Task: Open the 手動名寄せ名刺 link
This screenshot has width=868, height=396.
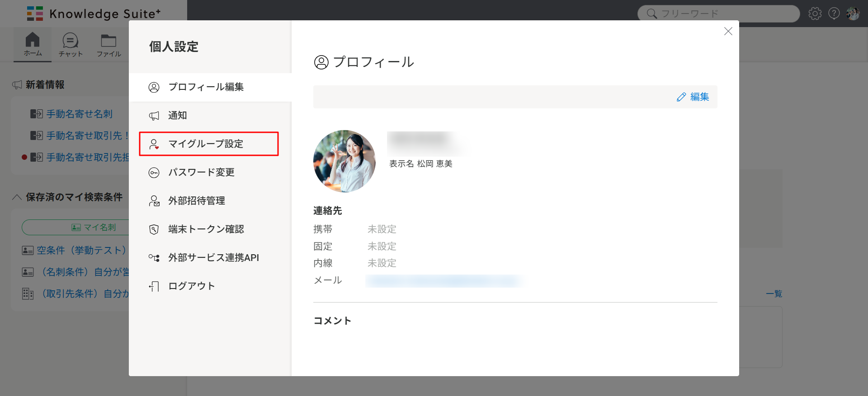Action: tap(79, 114)
